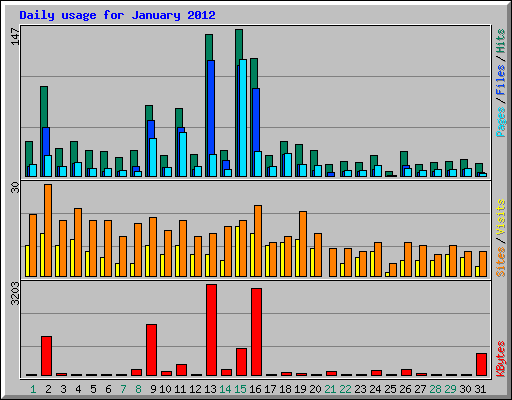The height and width of the screenshot is (400, 512).
Task: Click the 3203 KBytes axis maximum label
Action: point(15,293)
